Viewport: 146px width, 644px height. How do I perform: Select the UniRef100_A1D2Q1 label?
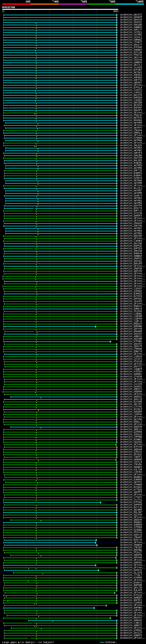tap(131, 442)
